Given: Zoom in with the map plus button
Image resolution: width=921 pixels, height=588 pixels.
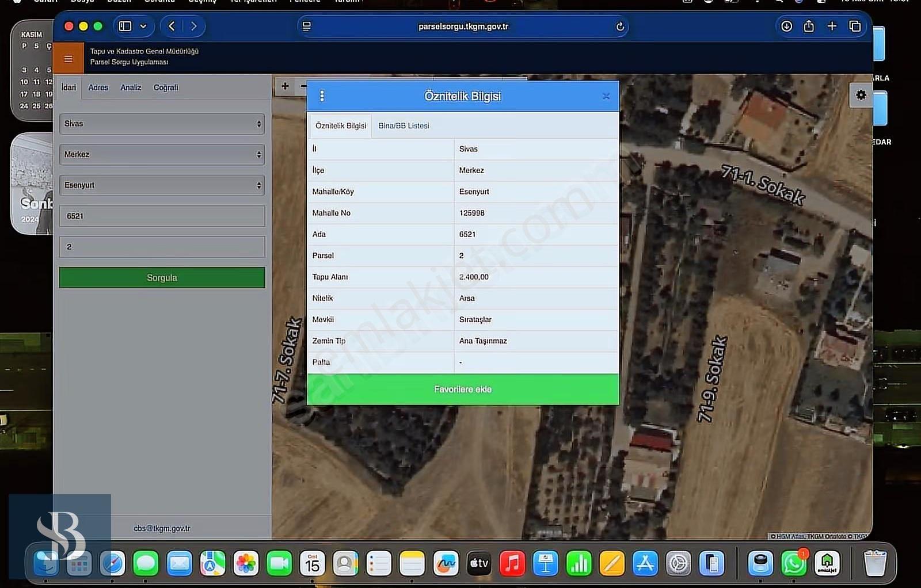Looking at the screenshot, I should pyautogui.click(x=285, y=86).
